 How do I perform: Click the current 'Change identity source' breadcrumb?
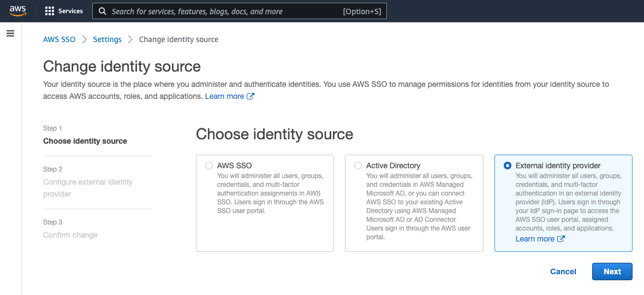(x=178, y=39)
